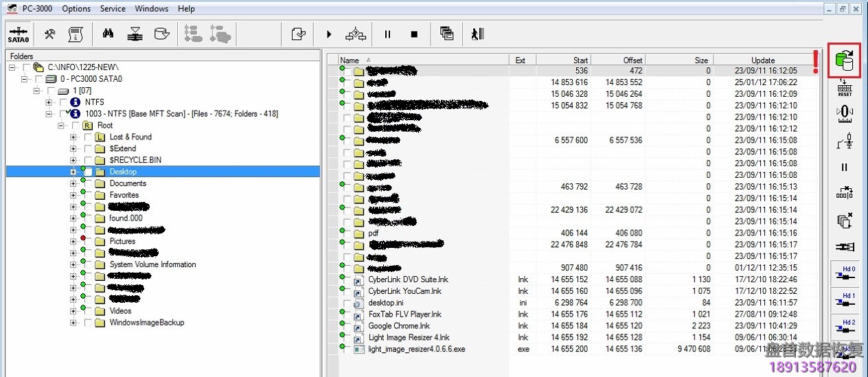
Task: Click the exit door person icon
Action: tap(478, 34)
